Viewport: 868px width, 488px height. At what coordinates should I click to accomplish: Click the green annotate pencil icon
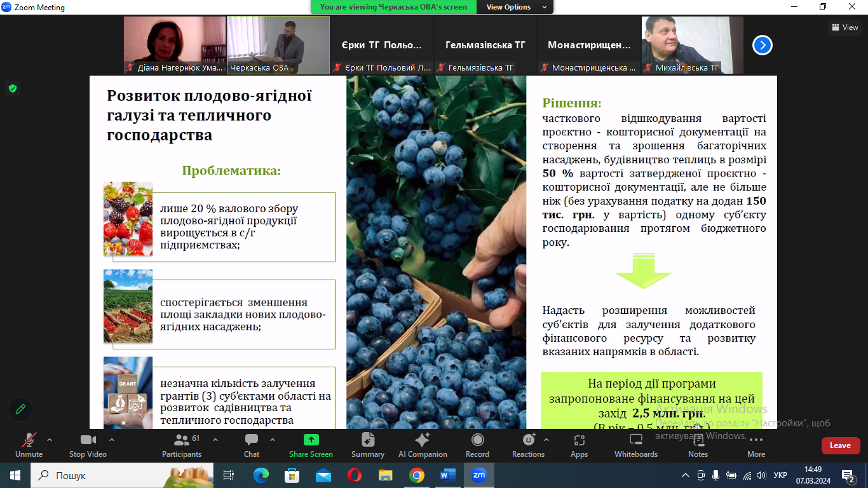pyautogui.click(x=20, y=409)
